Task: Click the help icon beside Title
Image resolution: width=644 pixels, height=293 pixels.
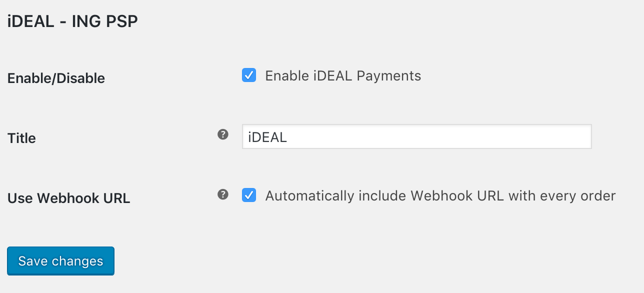Action: (223, 134)
